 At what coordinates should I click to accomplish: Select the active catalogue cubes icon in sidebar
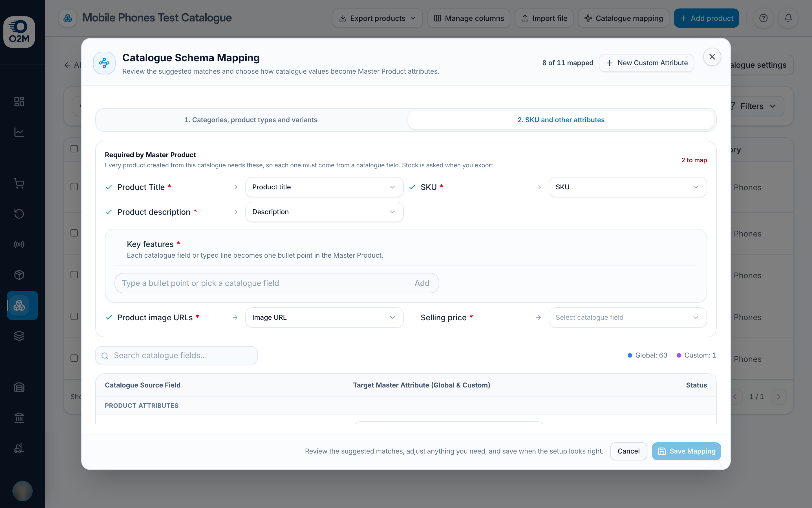(23, 305)
